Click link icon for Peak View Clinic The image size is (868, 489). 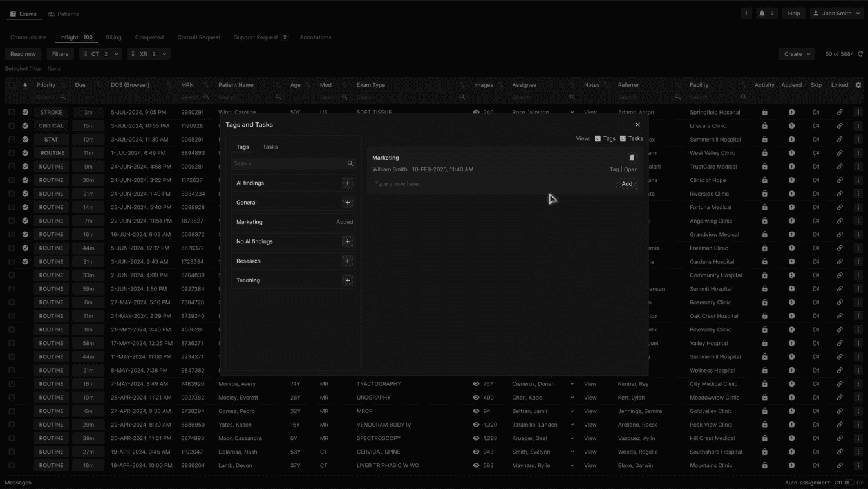click(840, 425)
